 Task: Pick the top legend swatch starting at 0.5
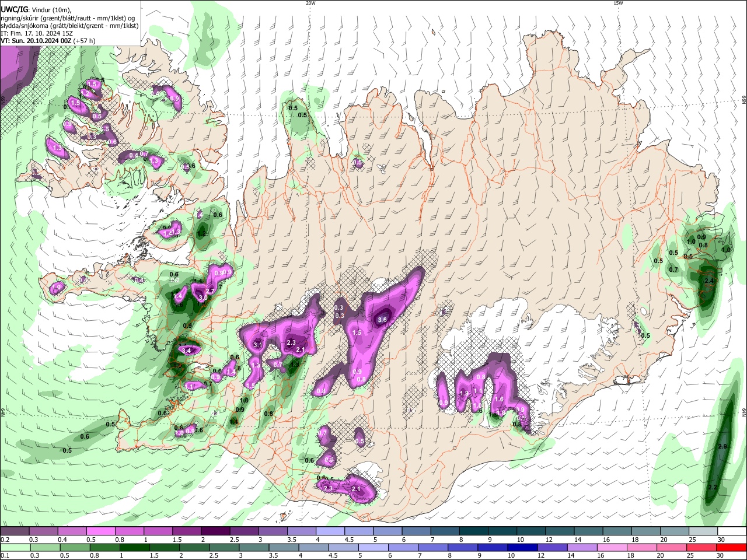click(101, 531)
